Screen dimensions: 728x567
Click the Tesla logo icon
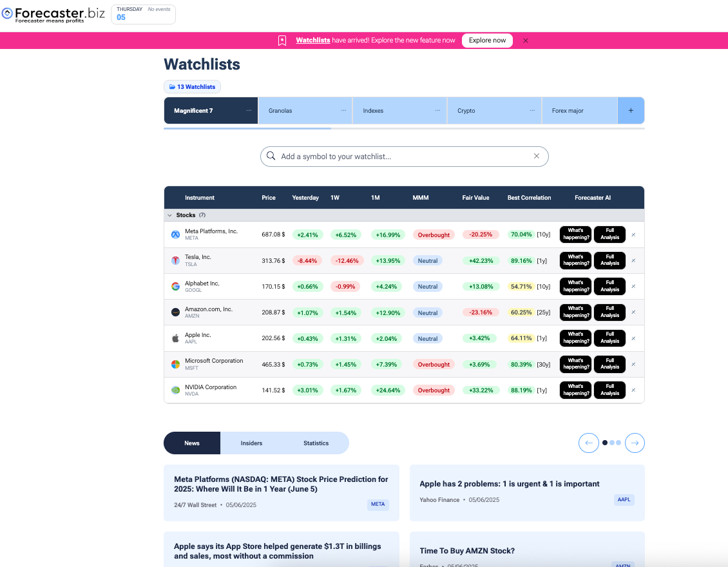(x=175, y=260)
